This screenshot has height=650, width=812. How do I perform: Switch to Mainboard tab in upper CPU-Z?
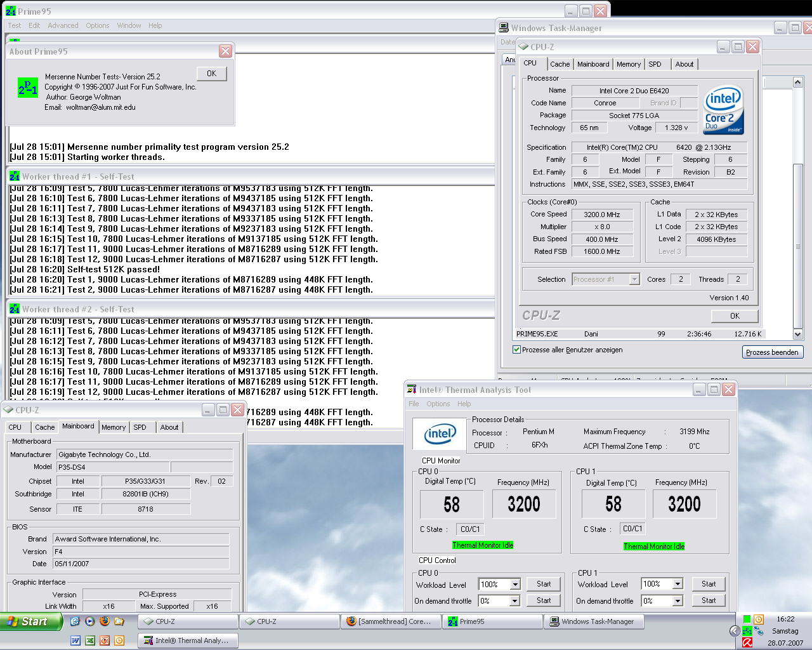tap(593, 64)
